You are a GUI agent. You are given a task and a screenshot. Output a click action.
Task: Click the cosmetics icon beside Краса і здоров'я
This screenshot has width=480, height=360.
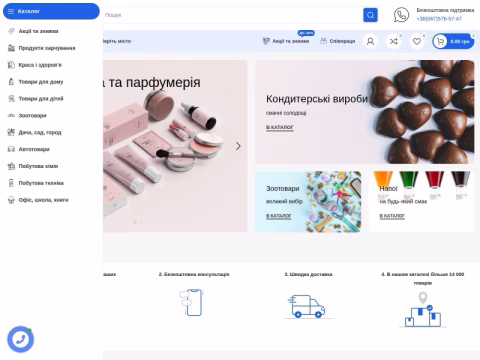pyautogui.click(x=11, y=65)
